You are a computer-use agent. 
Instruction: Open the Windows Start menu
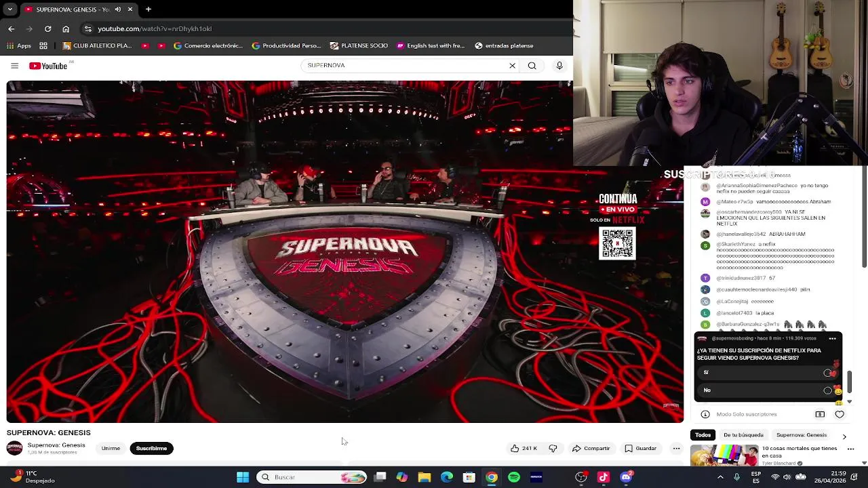[243, 477]
